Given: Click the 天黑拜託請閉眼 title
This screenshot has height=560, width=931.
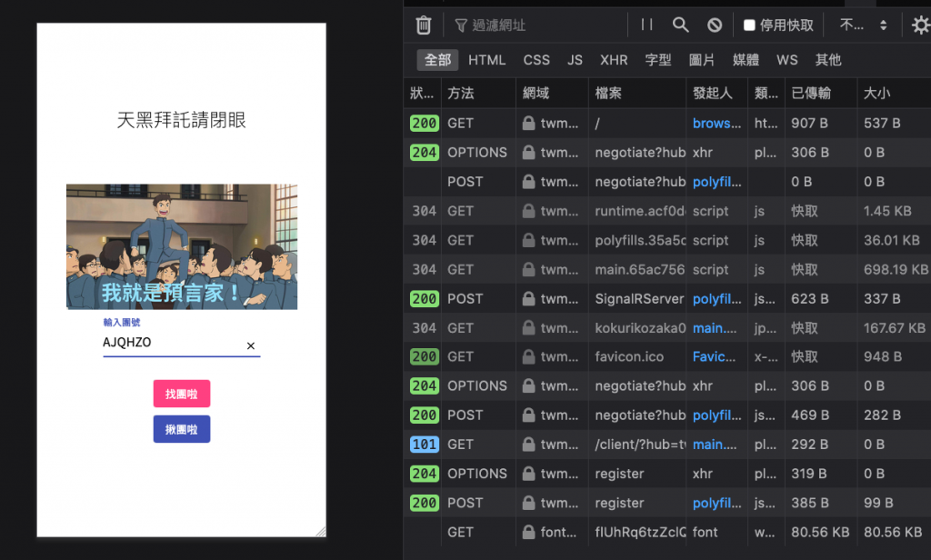Looking at the screenshot, I should pyautogui.click(x=182, y=120).
